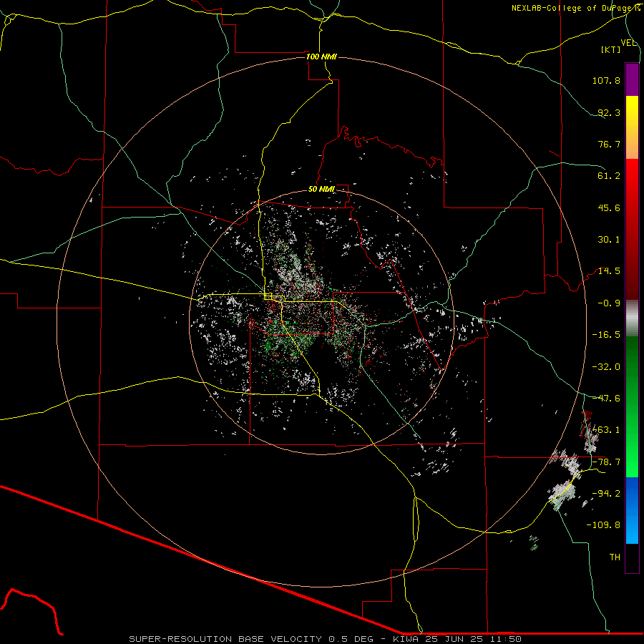Click the blue segment of the color bar
The width and height of the screenshot is (644, 644).
click(632, 510)
